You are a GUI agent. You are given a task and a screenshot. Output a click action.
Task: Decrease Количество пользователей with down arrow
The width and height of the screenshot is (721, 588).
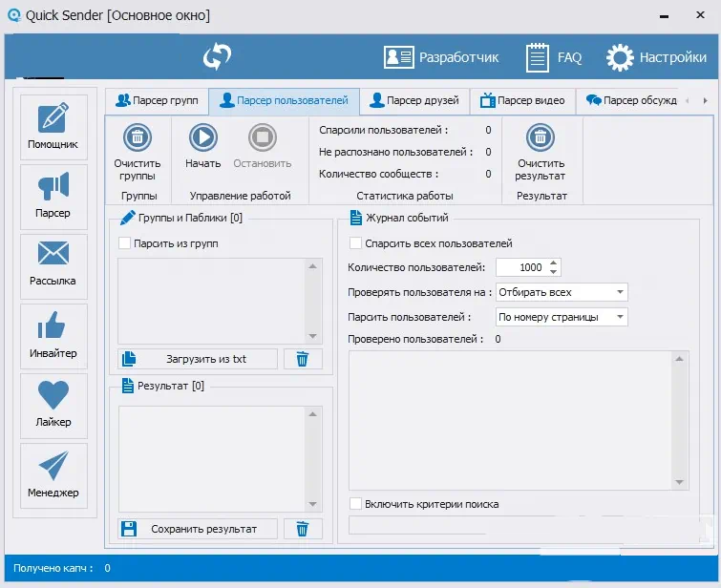554,272
